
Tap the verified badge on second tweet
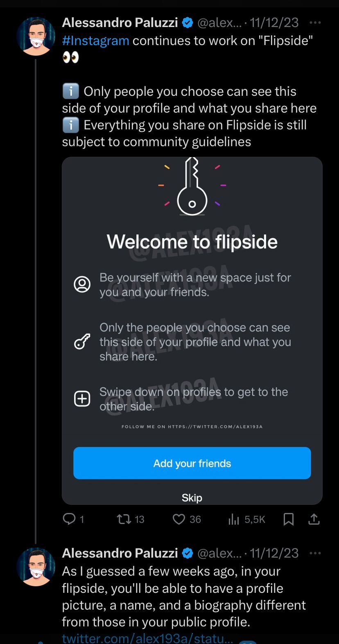[x=187, y=553]
